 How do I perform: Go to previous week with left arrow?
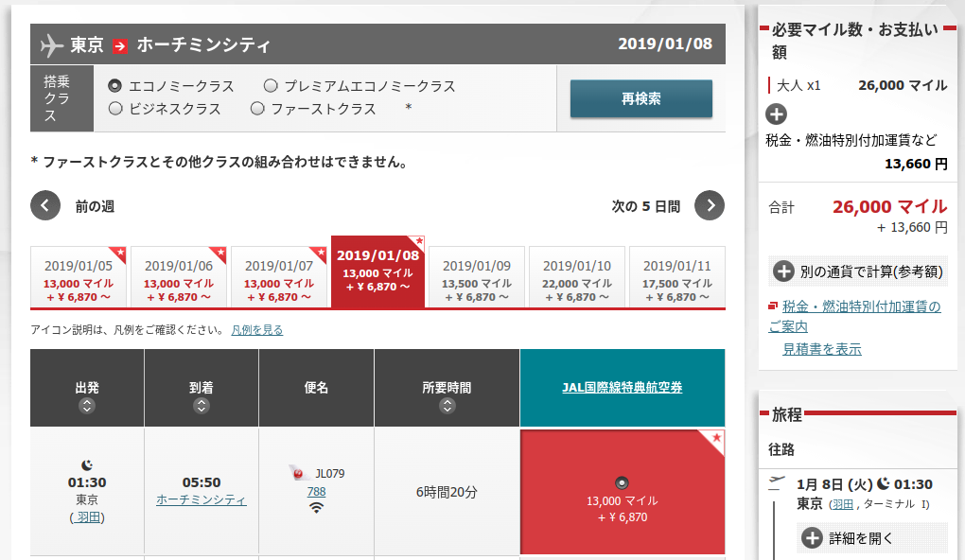pos(45,205)
